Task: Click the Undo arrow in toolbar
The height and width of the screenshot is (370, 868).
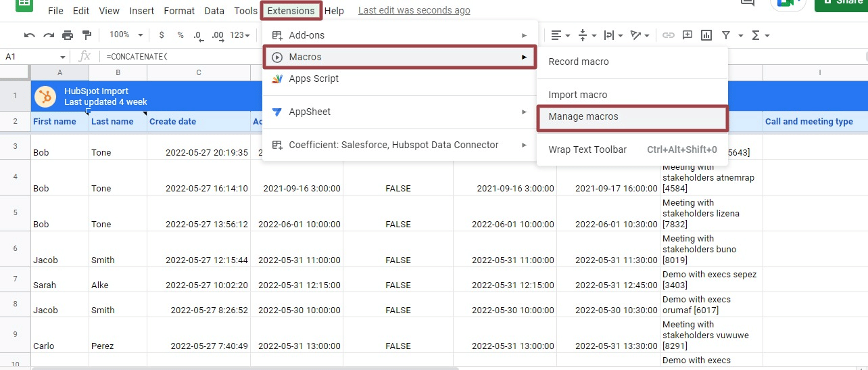Action: point(29,35)
